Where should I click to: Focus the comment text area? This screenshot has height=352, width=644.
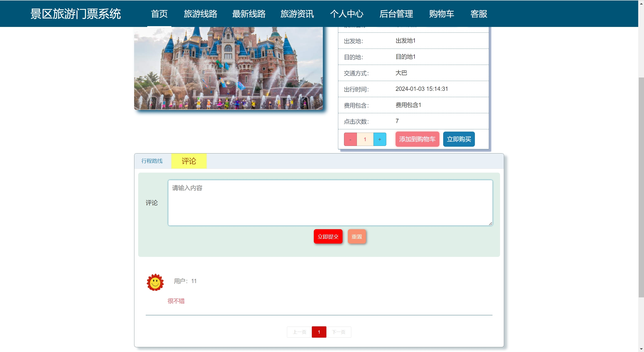[x=330, y=203]
